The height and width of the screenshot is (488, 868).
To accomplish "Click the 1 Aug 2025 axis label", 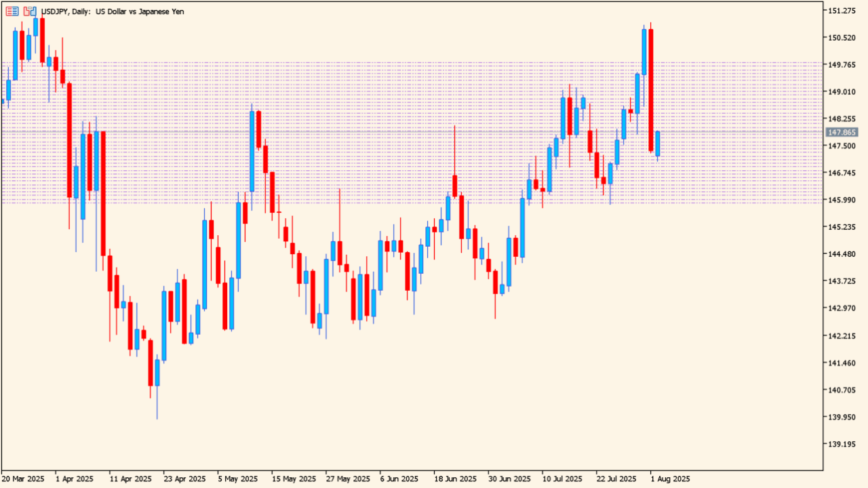I will (670, 479).
